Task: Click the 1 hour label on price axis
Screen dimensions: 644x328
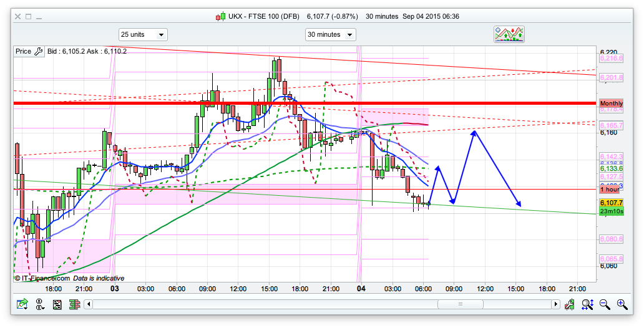Action: (611, 190)
